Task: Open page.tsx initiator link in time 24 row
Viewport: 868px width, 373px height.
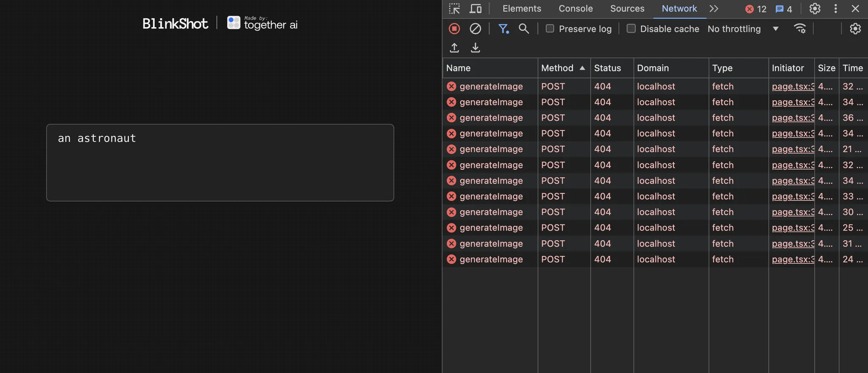Action: (x=793, y=259)
